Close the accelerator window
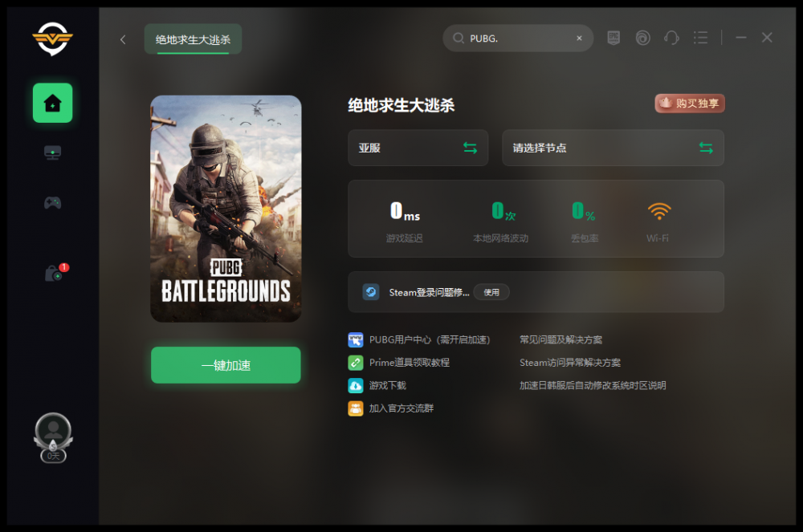The height and width of the screenshot is (532, 803). pos(767,38)
